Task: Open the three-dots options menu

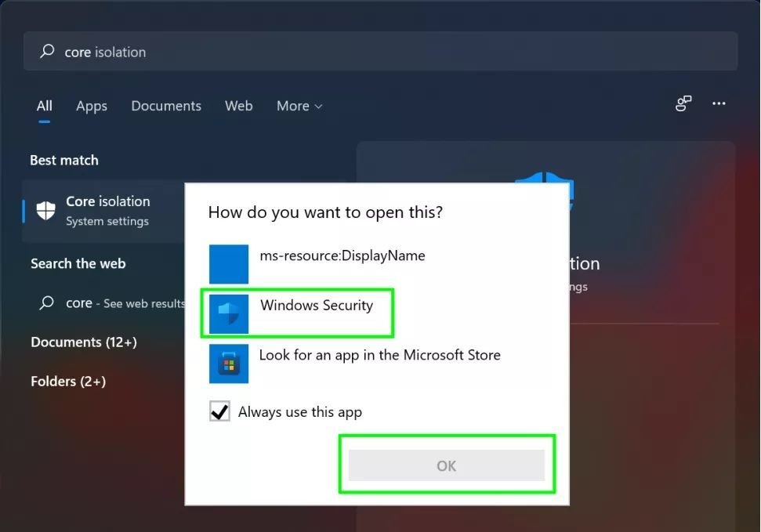Action: click(719, 103)
